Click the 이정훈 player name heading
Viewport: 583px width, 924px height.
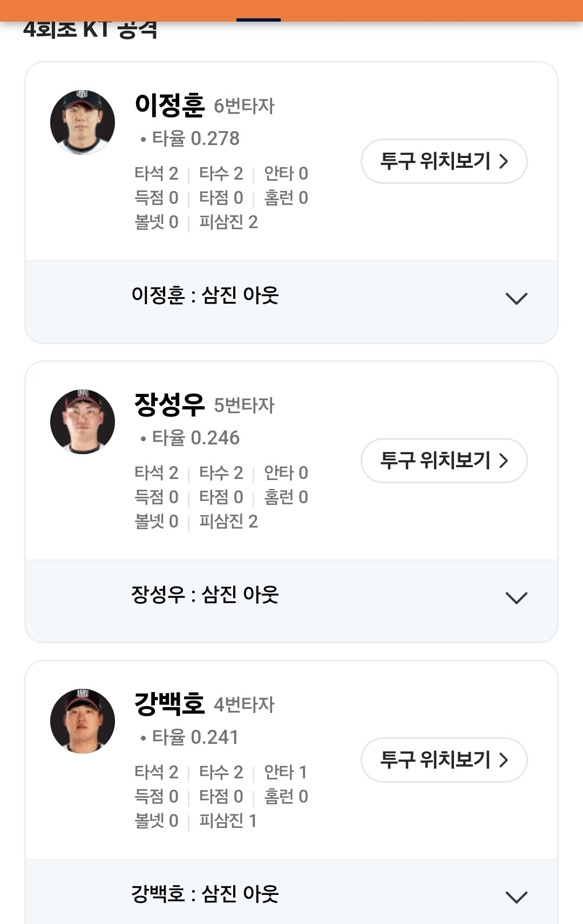(170, 105)
